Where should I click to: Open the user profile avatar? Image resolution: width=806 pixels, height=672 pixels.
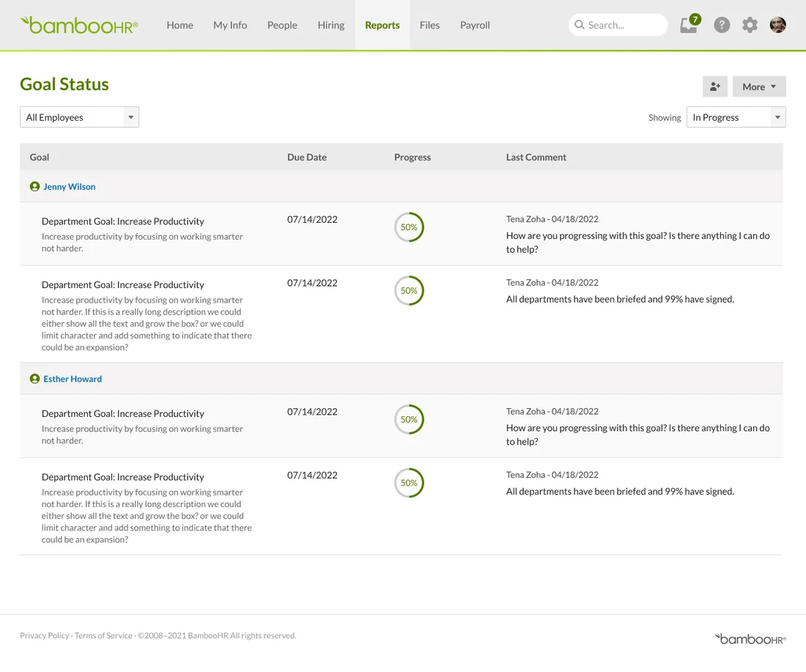[777, 25]
